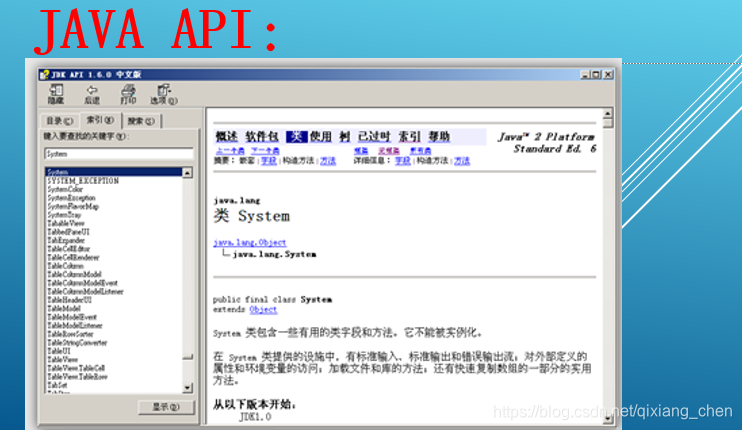Open the 已过时 (Deprecated) navigation link
Screen dimensions: 742x430
click(374, 137)
